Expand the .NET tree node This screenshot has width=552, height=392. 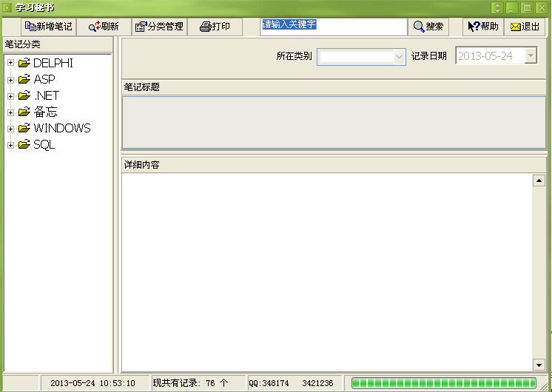tap(10, 95)
